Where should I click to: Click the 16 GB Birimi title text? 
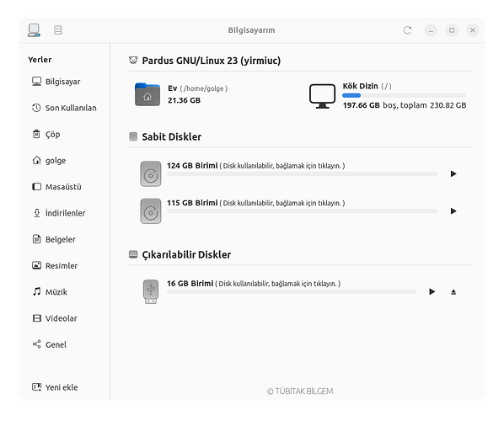point(190,284)
